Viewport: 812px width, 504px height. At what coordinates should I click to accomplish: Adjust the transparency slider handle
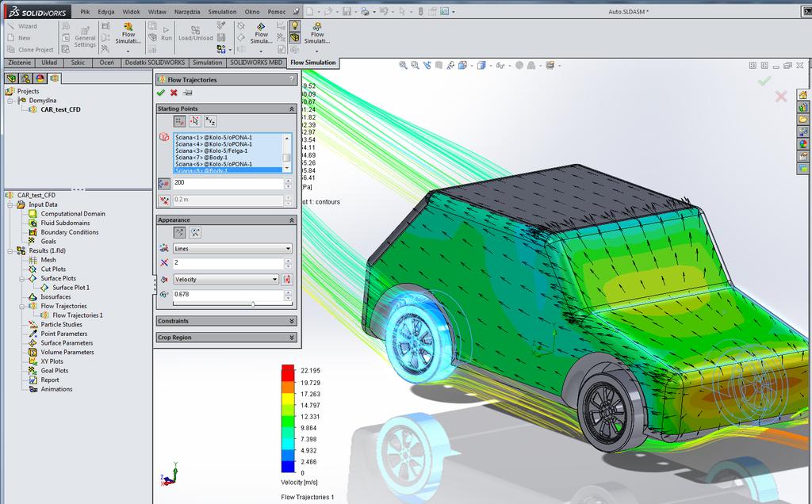[x=253, y=304]
